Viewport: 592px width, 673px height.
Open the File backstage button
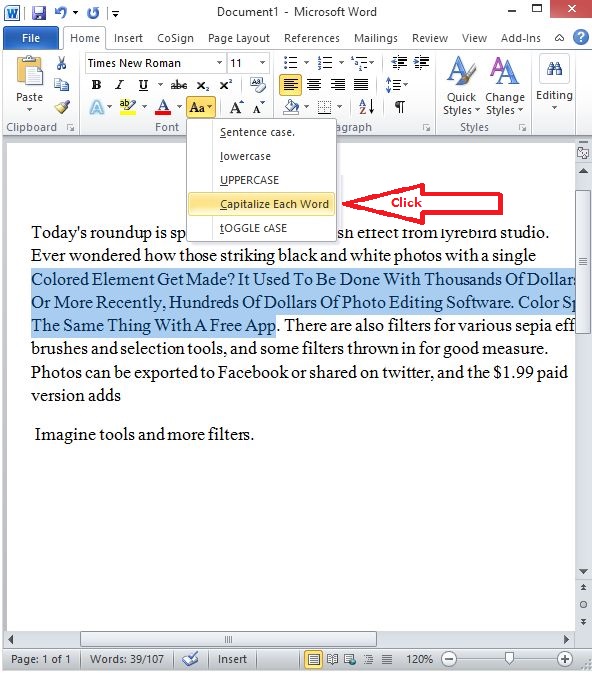click(31, 38)
